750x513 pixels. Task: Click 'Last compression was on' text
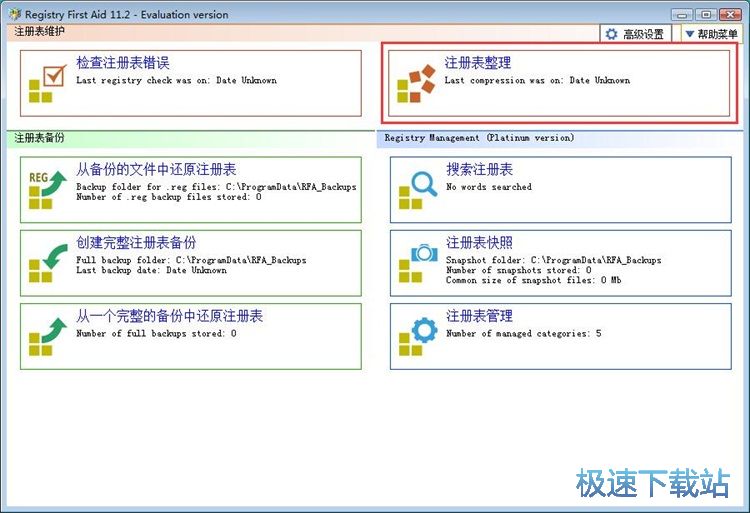537,80
